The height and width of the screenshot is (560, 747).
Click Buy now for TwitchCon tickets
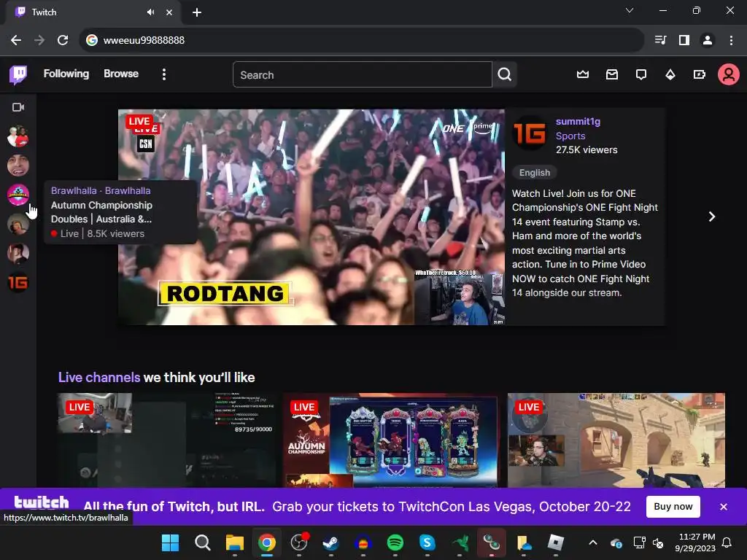point(673,506)
